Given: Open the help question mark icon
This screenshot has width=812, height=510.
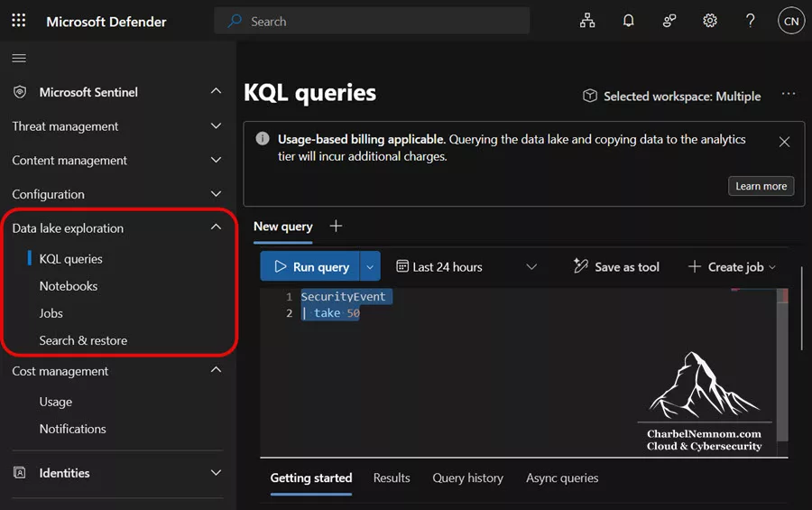Looking at the screenshot, I should click(750, 21).
